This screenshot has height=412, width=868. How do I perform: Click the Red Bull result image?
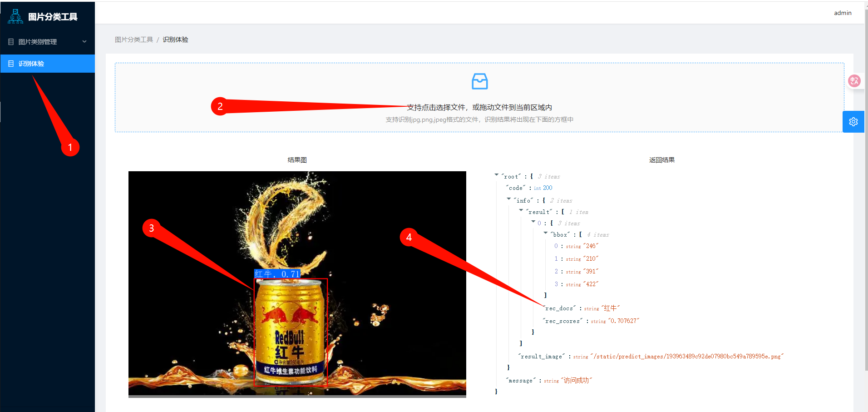click(x=297, y=284)
